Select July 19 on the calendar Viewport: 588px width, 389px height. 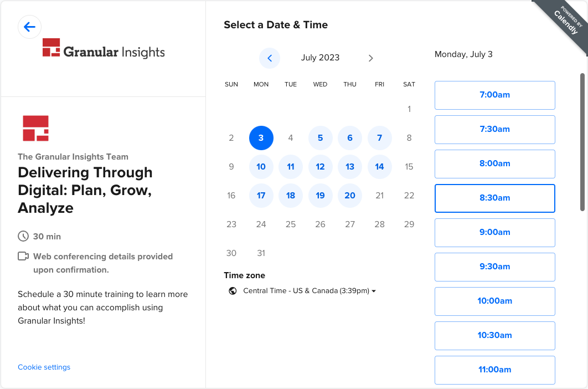coord(320,196)
